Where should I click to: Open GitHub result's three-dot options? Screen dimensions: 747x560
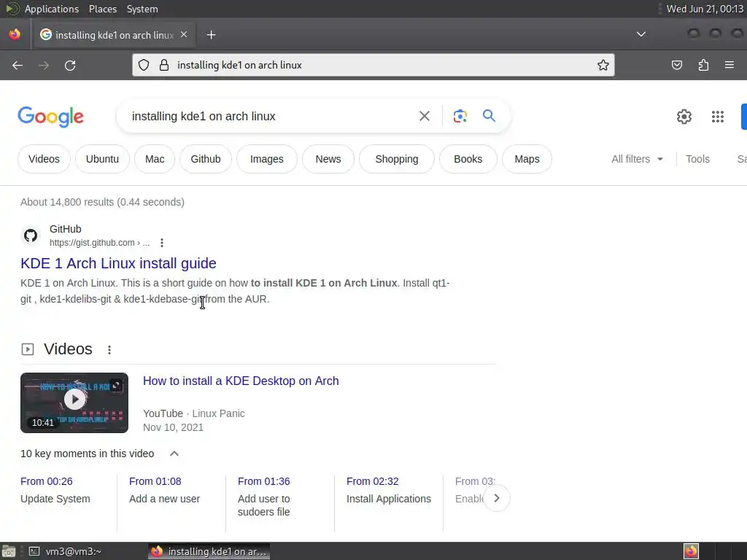[162, 243]
